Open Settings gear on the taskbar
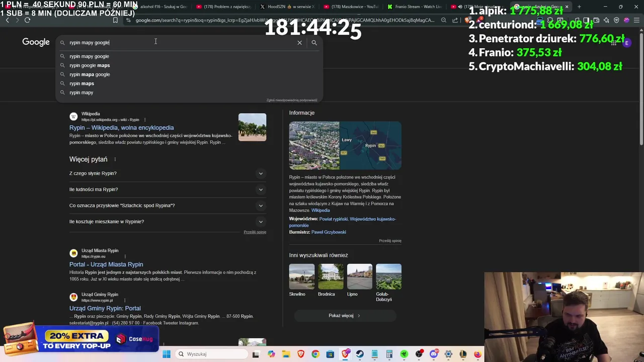The width and height of the screenshot is (644, 362). click(x=448, y=354)
